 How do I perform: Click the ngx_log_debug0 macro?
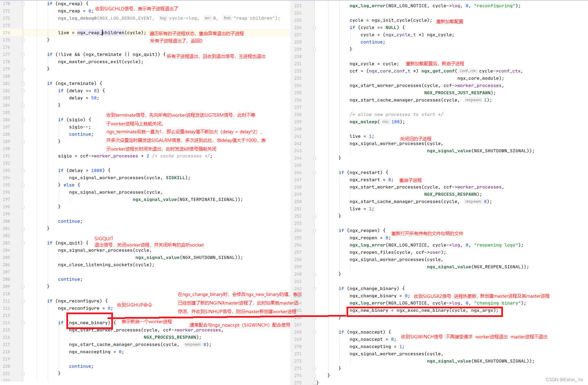click(77, 18)
